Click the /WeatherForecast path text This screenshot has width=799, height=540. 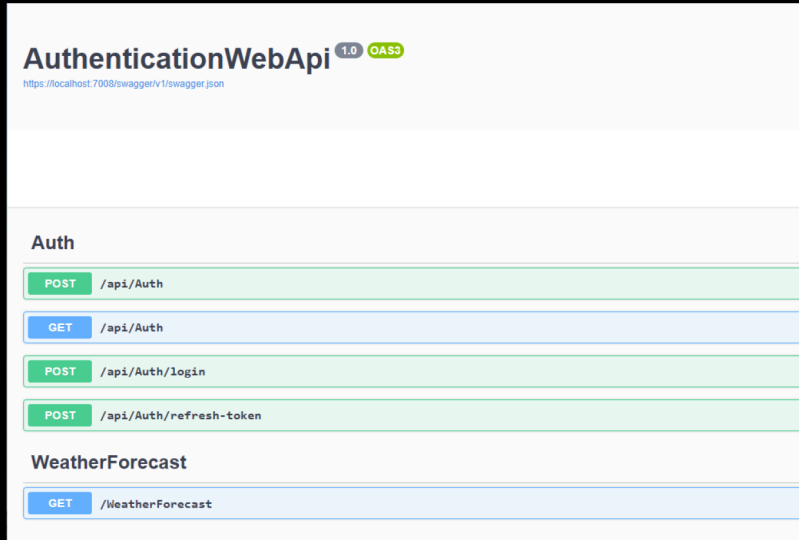click(x=156, y=504)
